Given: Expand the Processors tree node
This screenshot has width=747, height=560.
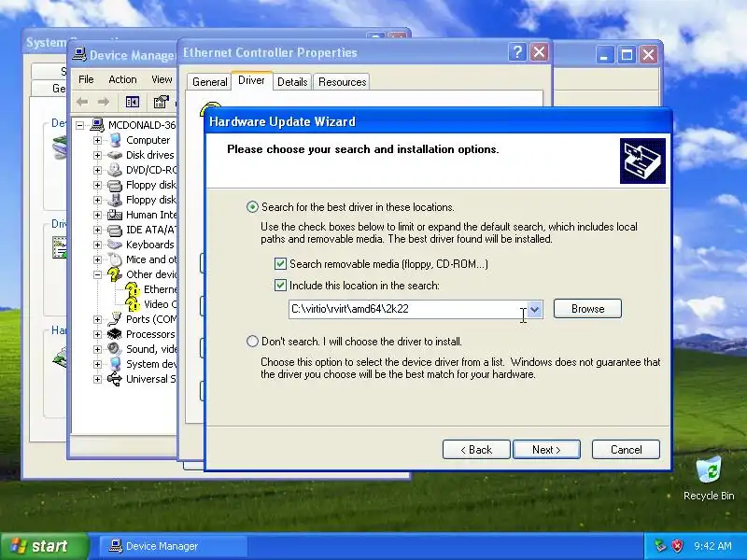Looking at the screenshot, I should click(97, 334).
